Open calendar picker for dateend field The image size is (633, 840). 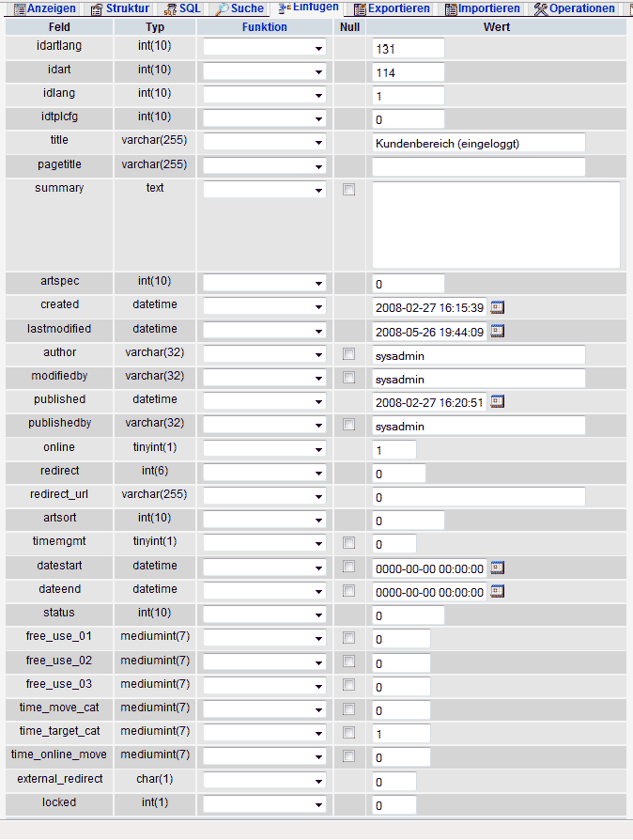(x=498, y=591)
